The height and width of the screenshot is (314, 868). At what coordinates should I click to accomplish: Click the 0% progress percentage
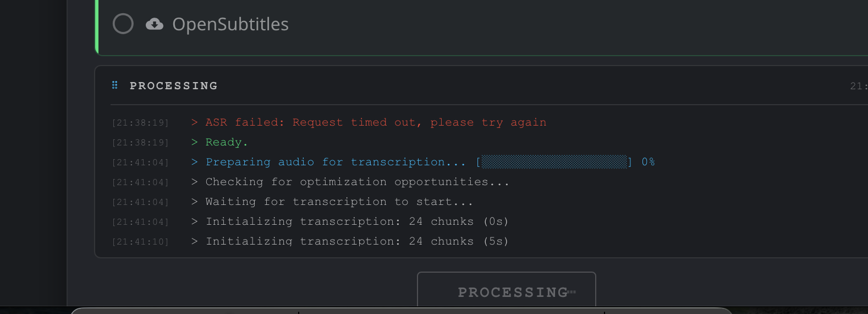(x=648, y=162)
